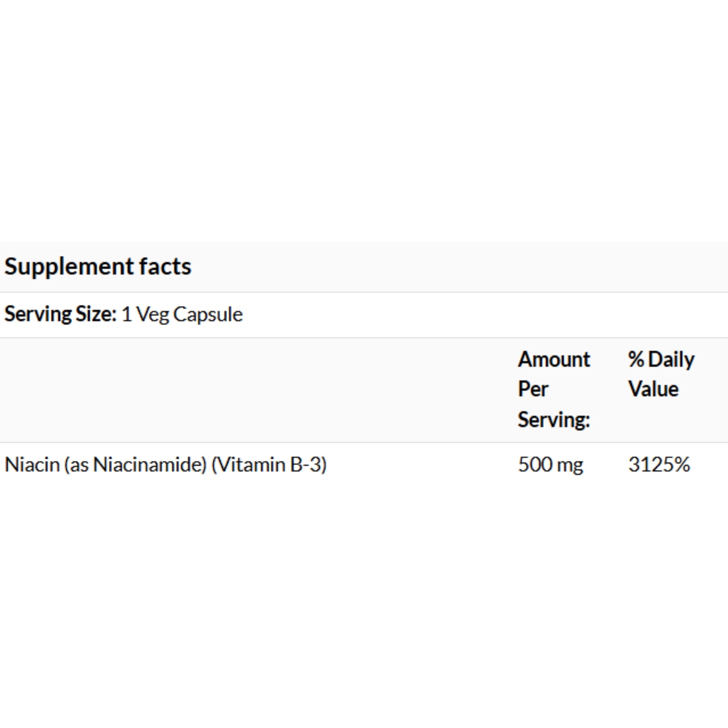Select the word "Veg" in serving size
The image size is (728, 728).
pos(152,315)
